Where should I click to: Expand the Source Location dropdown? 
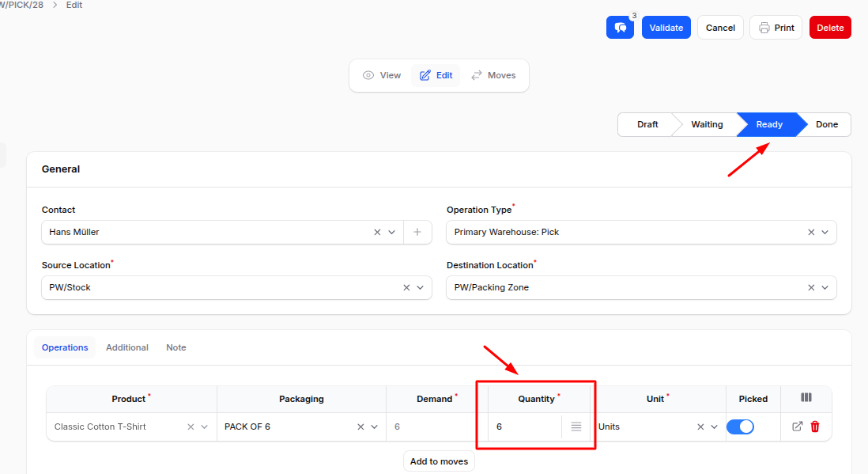point(420,287)
